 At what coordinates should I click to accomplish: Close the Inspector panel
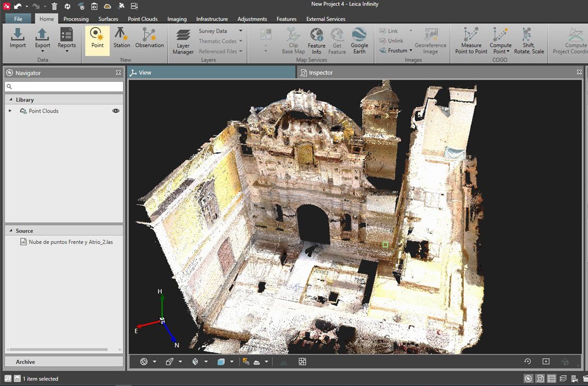coord(579,72)
